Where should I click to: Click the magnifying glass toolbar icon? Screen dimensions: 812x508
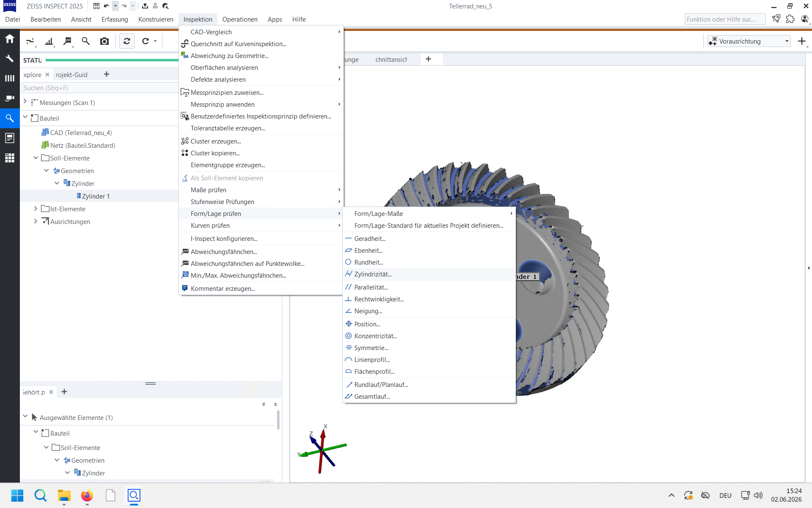point(86,41)
